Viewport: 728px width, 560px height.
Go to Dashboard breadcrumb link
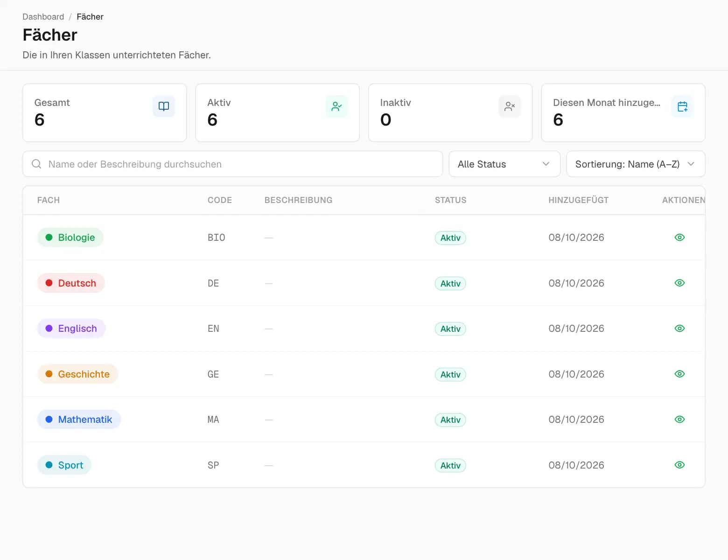pos(43,17)
